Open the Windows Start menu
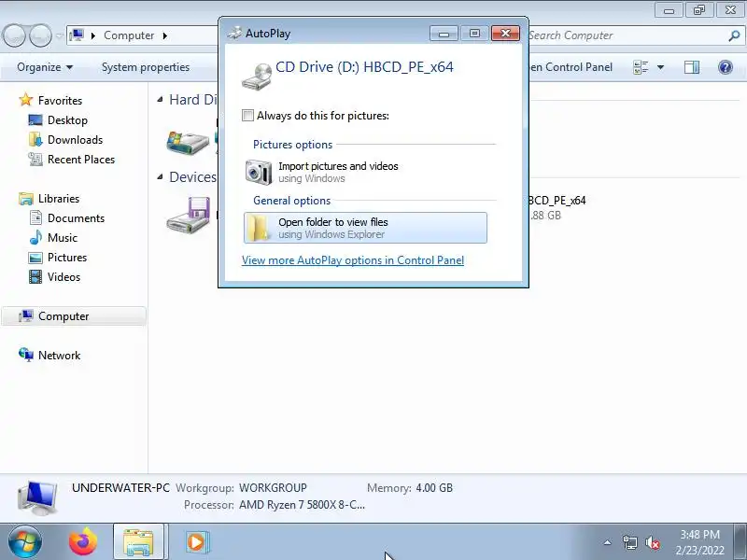 click(x=24, y=541)
